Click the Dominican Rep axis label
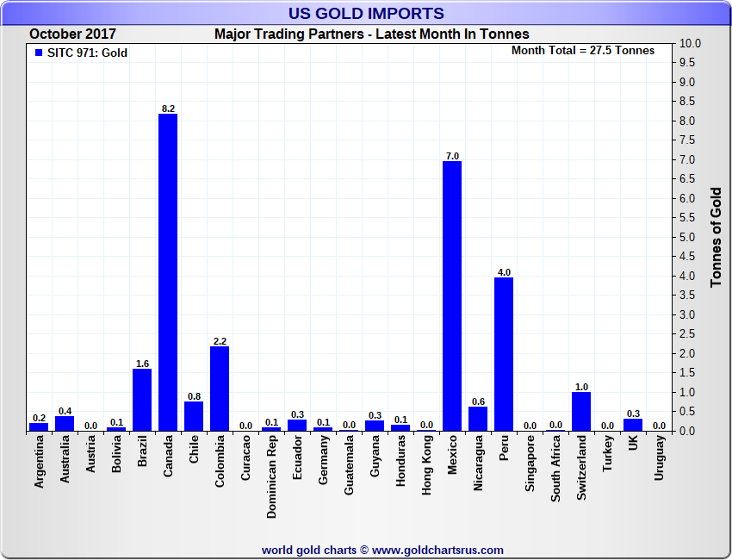Viewport: 732px width, 560px height. click(271, 476)
